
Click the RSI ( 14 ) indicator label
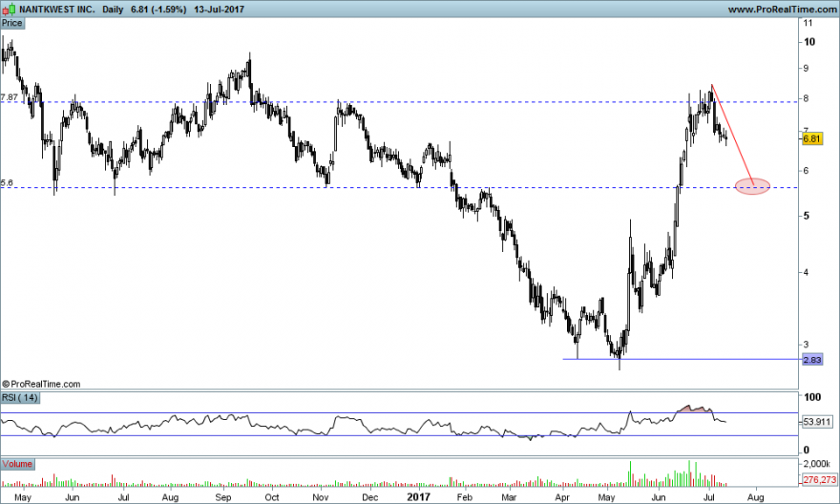[x=20, y=397]
